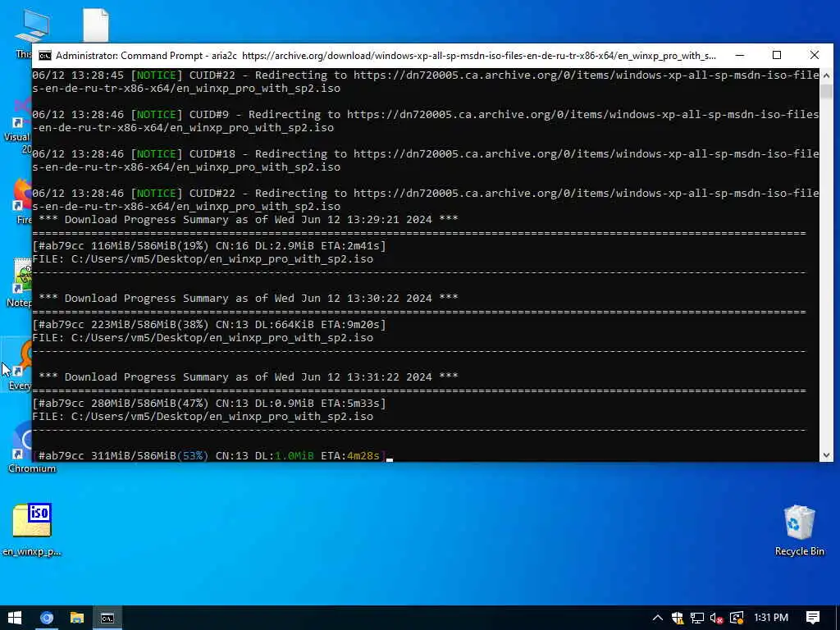Select the Visual Studio desktop shortcut

pyautogui.click(x=16, y=125)
